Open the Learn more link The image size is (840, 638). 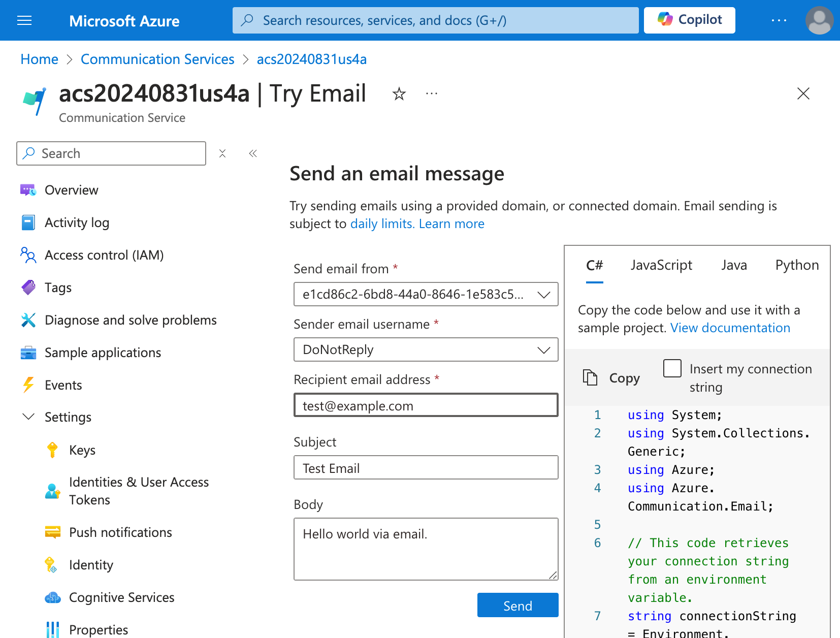(x=451, y=224)
